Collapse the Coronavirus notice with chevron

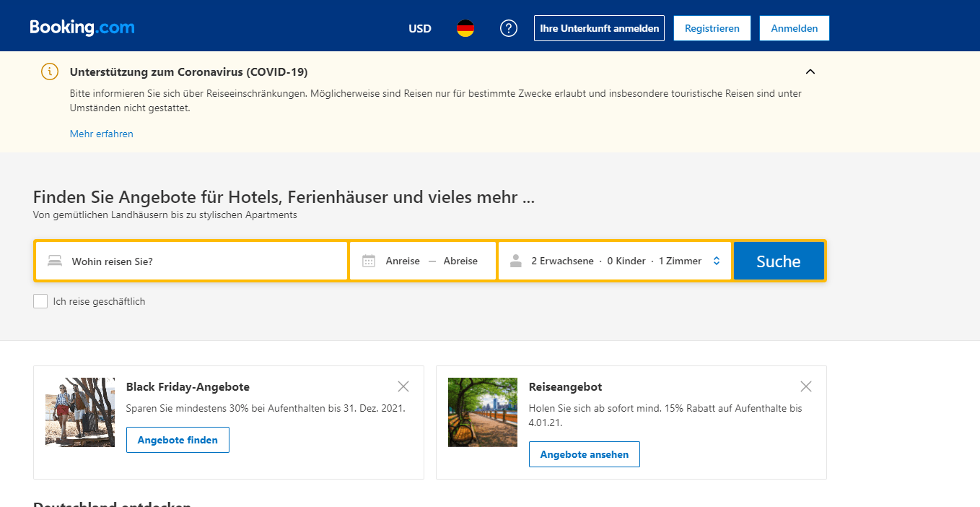[x=810, y=71]
